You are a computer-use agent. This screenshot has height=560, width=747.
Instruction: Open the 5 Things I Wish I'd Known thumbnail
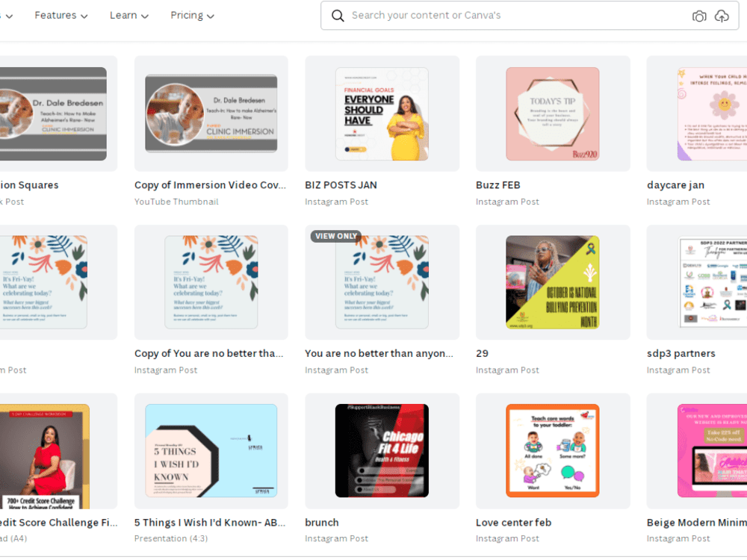[x=211, y=450]
